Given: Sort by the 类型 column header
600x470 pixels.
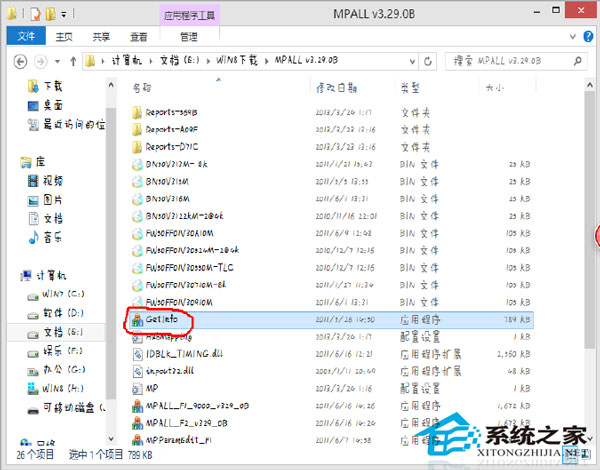Looking at the screenshot, I should pyautogui.click(x=410, y=88).
